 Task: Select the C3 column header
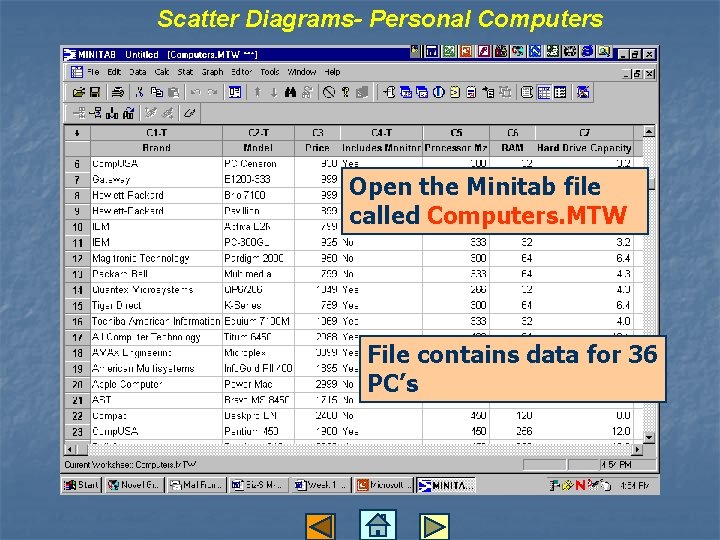(x=318, y=133)
